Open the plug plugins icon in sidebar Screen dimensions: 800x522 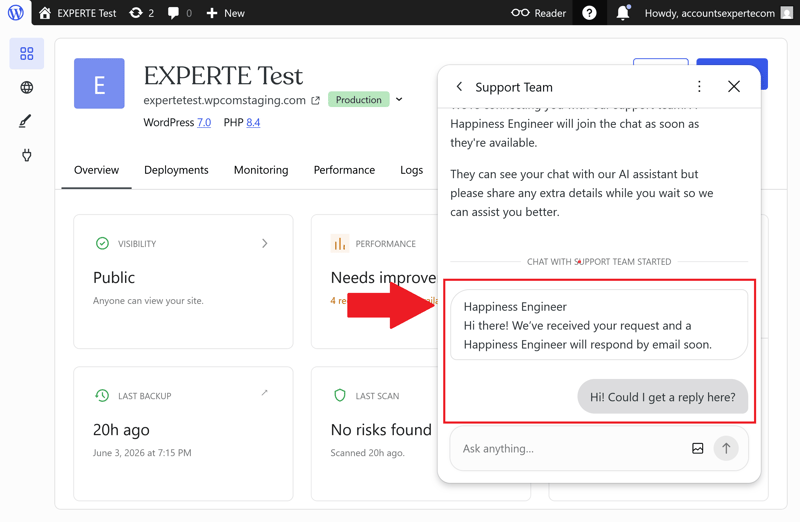[27, 155]
